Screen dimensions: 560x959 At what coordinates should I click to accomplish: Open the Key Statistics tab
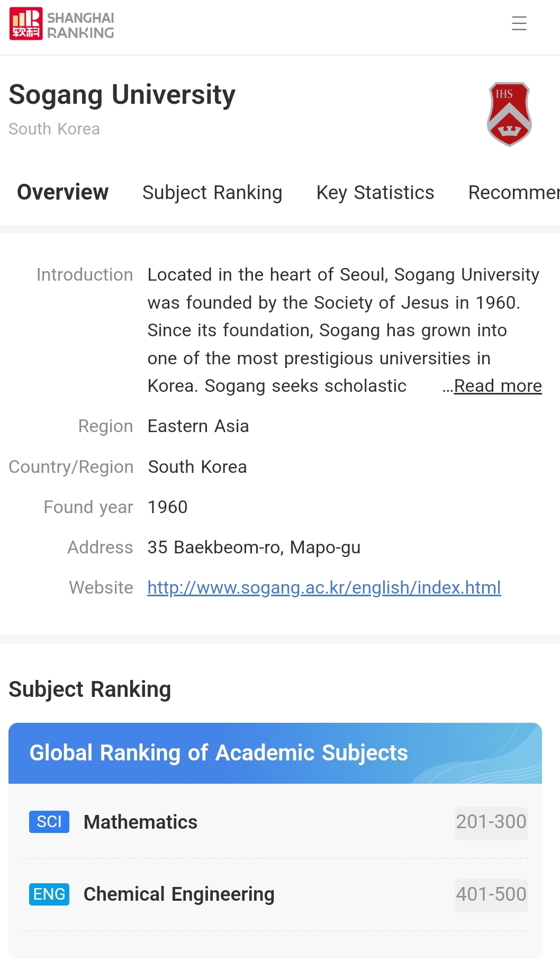click(375, 192)
